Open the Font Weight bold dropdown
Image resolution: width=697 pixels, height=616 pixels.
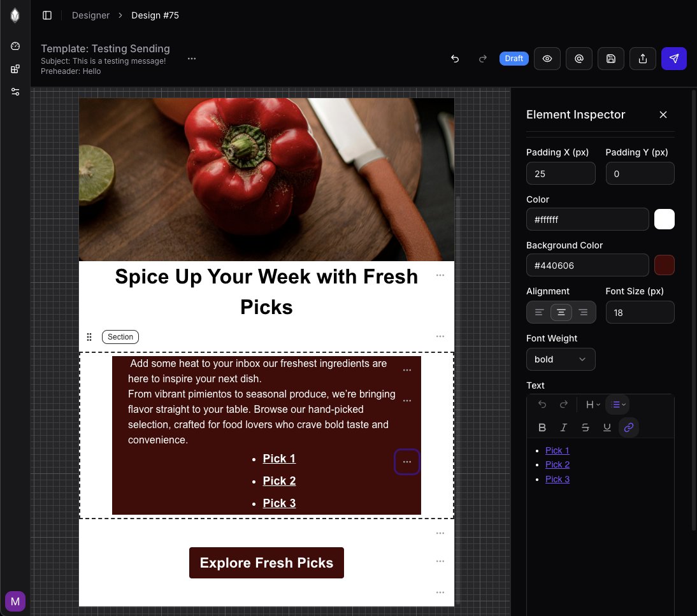[561, 359]
